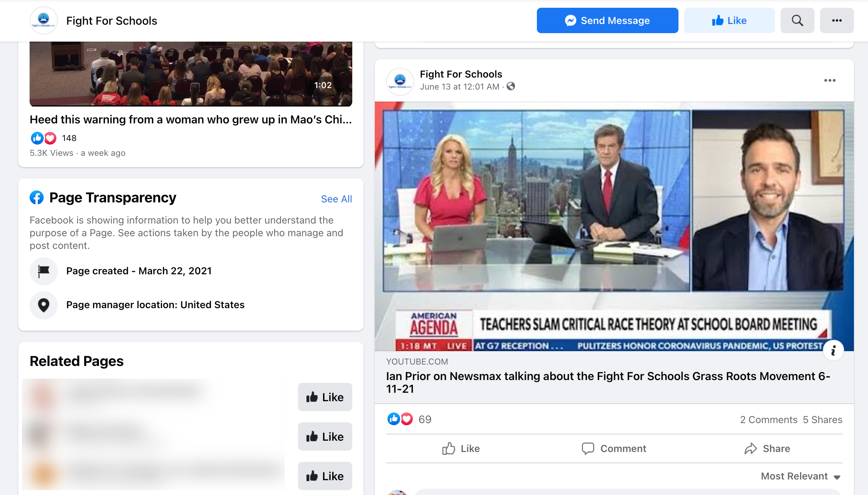Click Share on the Newsmax post

point(767,448)
